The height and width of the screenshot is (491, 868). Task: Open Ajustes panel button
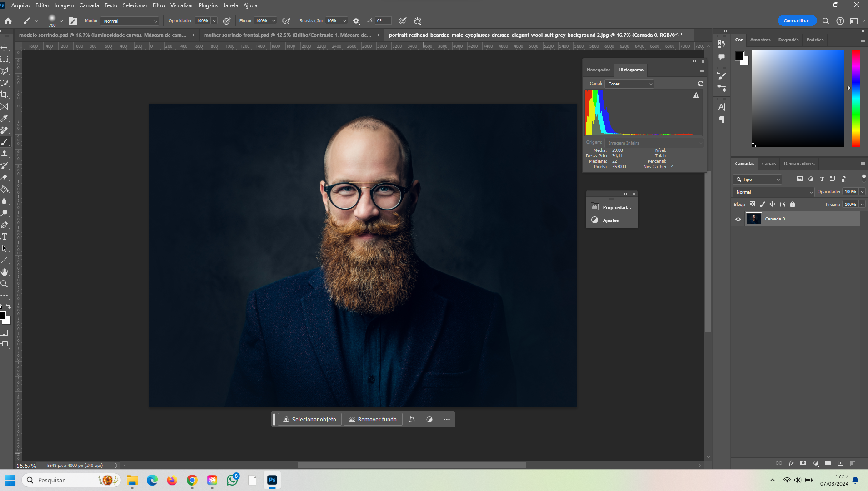(612, 220)
